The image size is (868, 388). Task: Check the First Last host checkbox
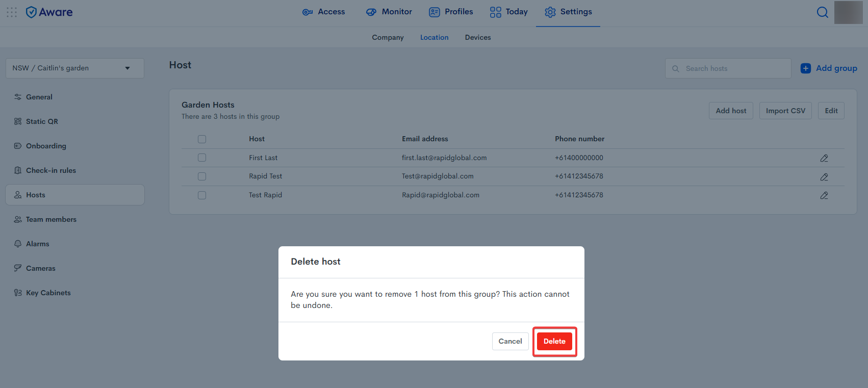point(202,158)
